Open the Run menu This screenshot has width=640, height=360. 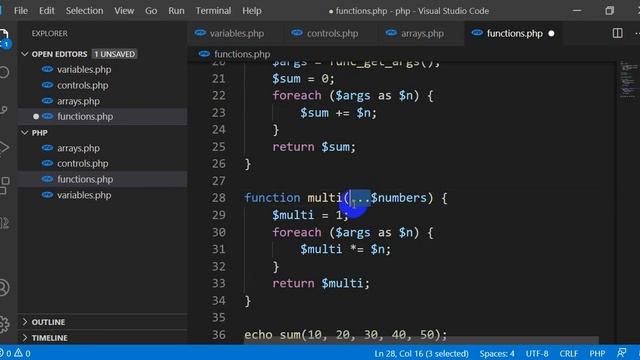pyautogui.click(x=176, y=11)
